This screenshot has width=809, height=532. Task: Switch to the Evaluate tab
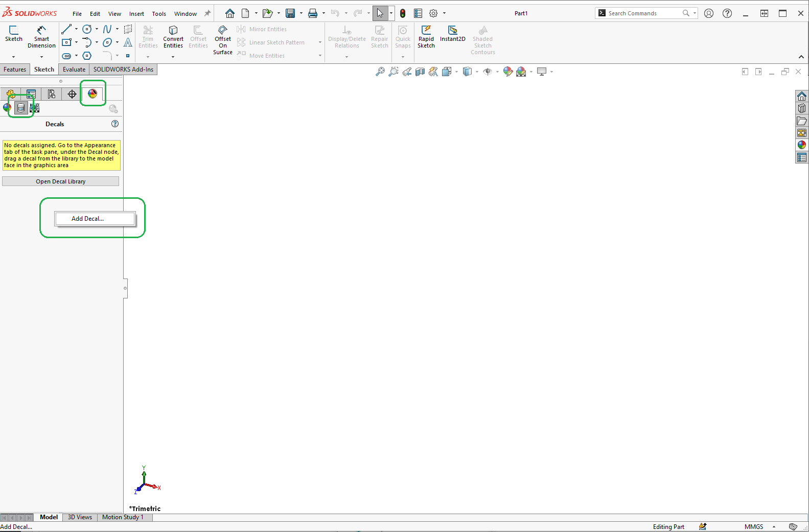[x=74, y=70]
